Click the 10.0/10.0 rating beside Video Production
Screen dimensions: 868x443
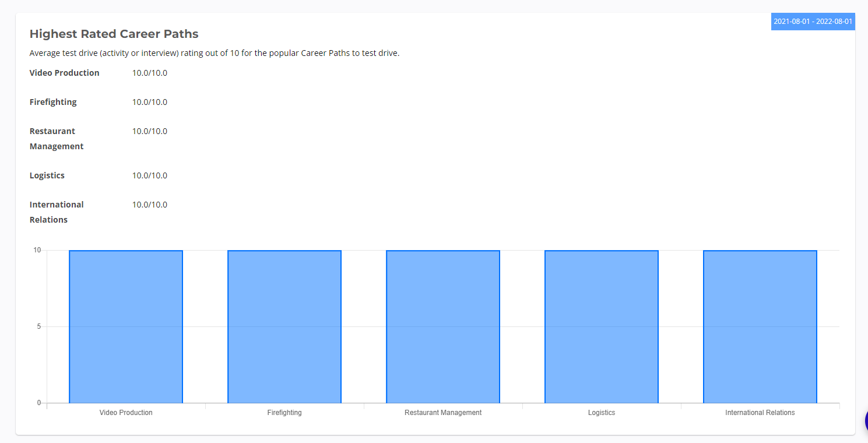pos(150,73)
